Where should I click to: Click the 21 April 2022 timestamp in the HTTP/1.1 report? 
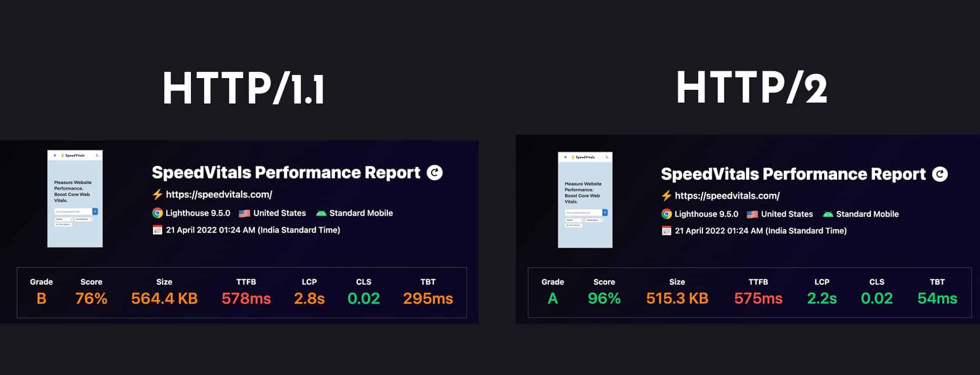tap(253, 230)
